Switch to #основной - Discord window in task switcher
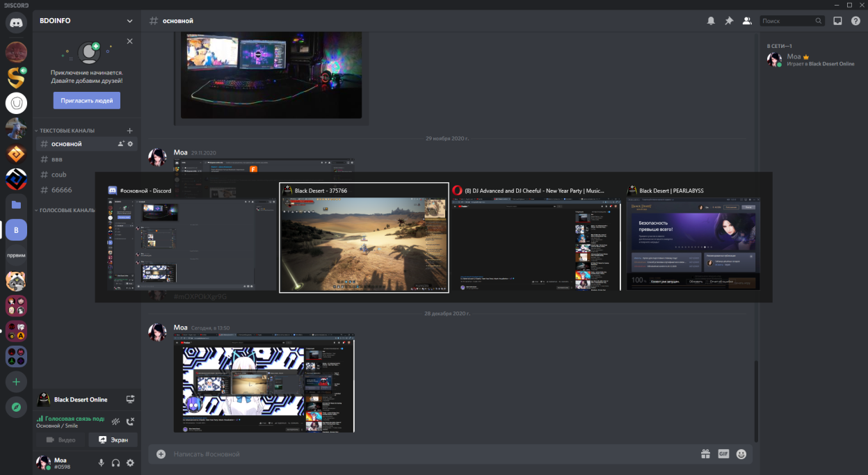The height and width of the screenshot is (475, 868). tap(192, 238)
